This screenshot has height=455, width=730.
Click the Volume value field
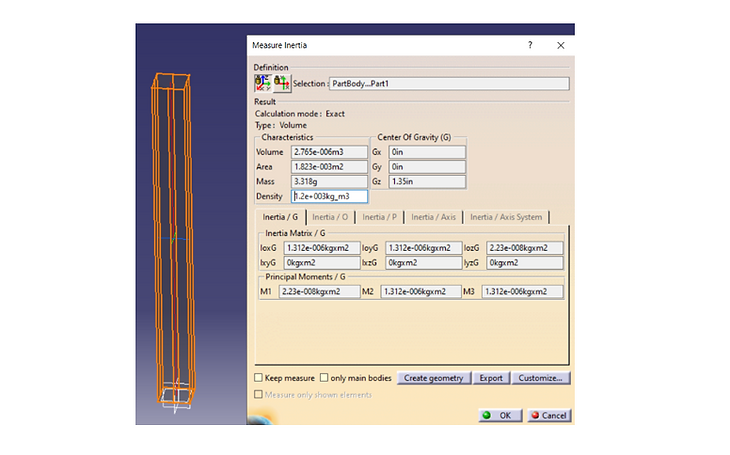pos(329,152)
